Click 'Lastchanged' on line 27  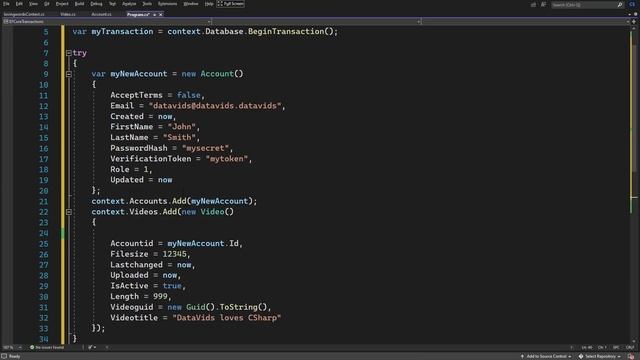136,265
